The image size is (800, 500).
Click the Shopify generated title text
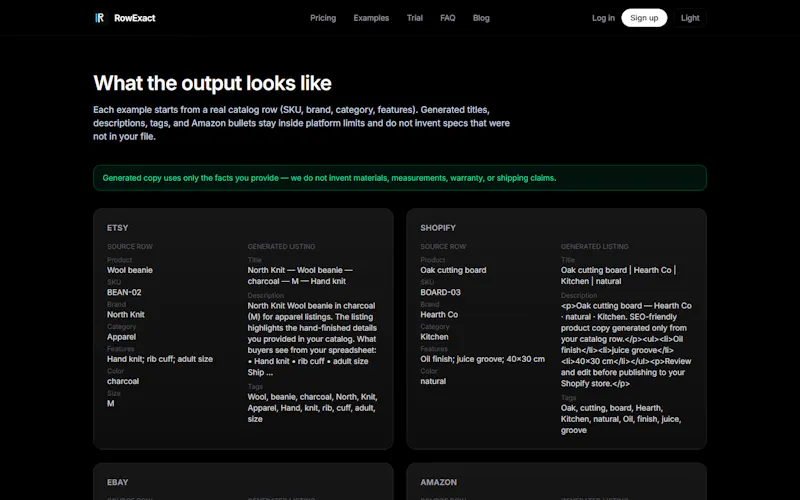618,276
